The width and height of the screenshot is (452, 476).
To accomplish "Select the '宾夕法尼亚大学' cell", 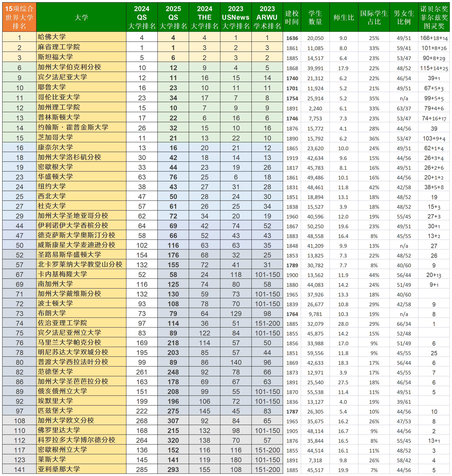I will pyautogui.click(x=81, y=77).
